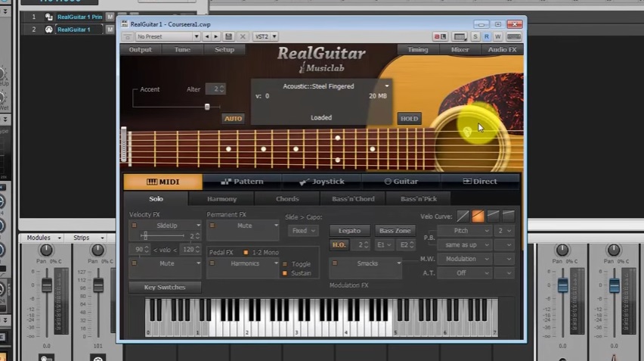Select the fourth Velo Curve shape icon
The height and width of the screenshot is (361, 644).
coord(508,216)
